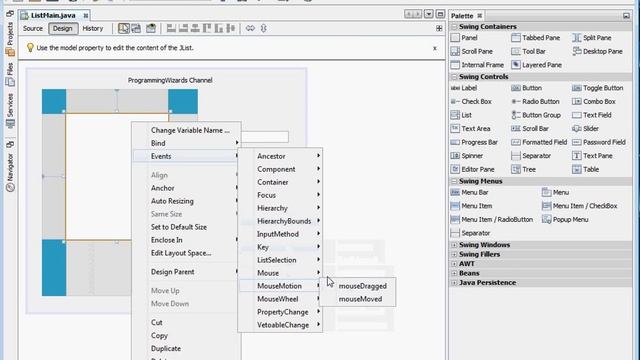Close the ListMain.java tab
Viewport: 640px width, 360px height.
point(86,16)
